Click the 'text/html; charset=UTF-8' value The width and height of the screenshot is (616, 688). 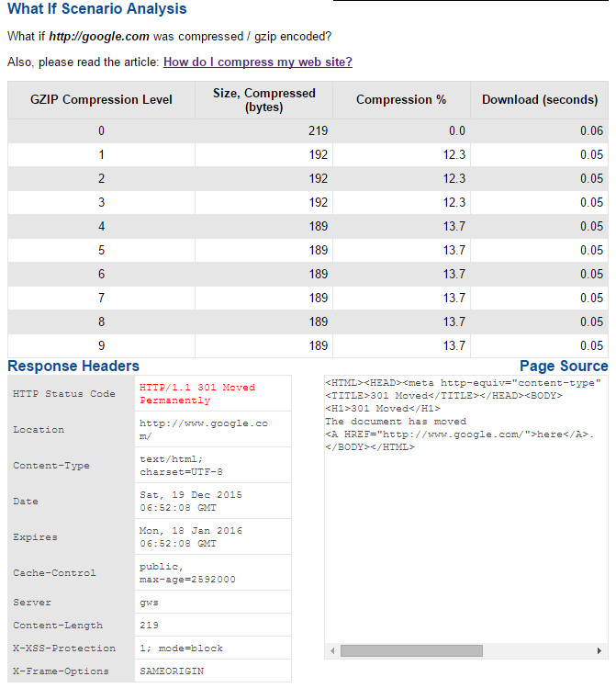[181, 466]
